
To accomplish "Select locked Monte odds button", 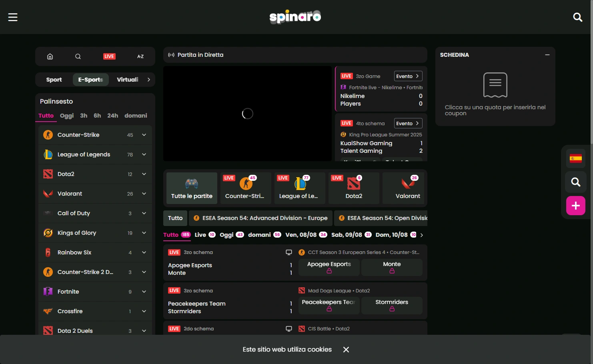I will [x=392, y=267].
